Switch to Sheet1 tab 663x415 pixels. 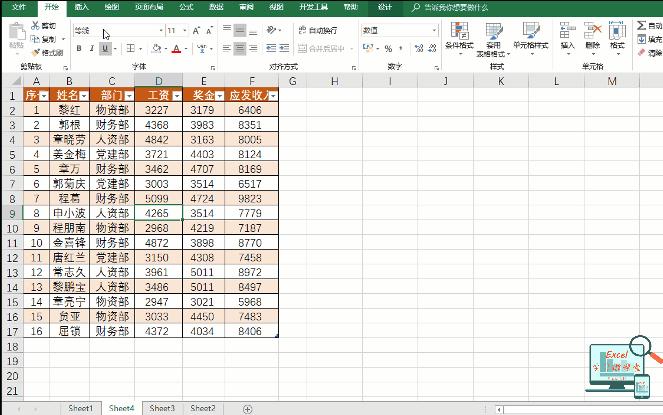point(80,408)
